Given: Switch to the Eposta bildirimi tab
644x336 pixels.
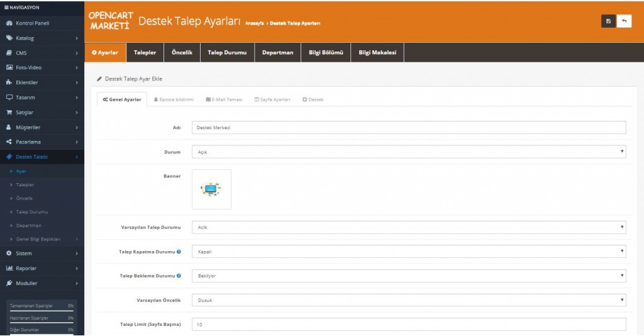Looking at the screenshot, I should pos(174,99).
